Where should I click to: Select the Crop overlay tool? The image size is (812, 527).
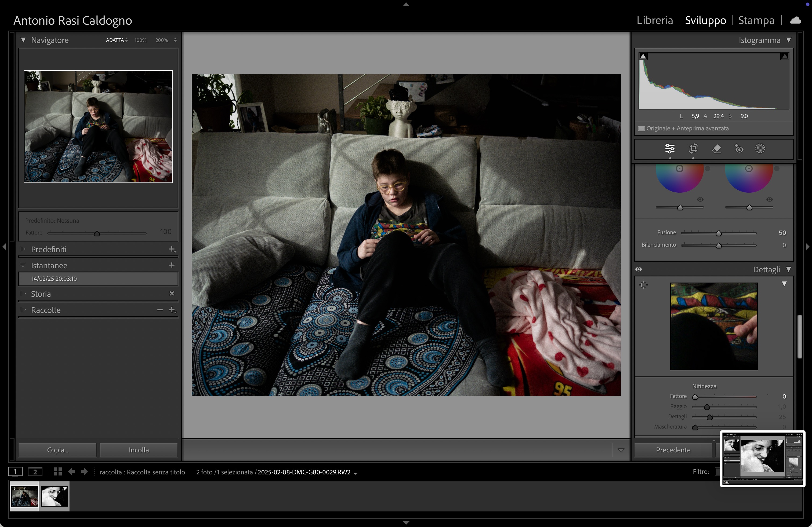(693, 149)
